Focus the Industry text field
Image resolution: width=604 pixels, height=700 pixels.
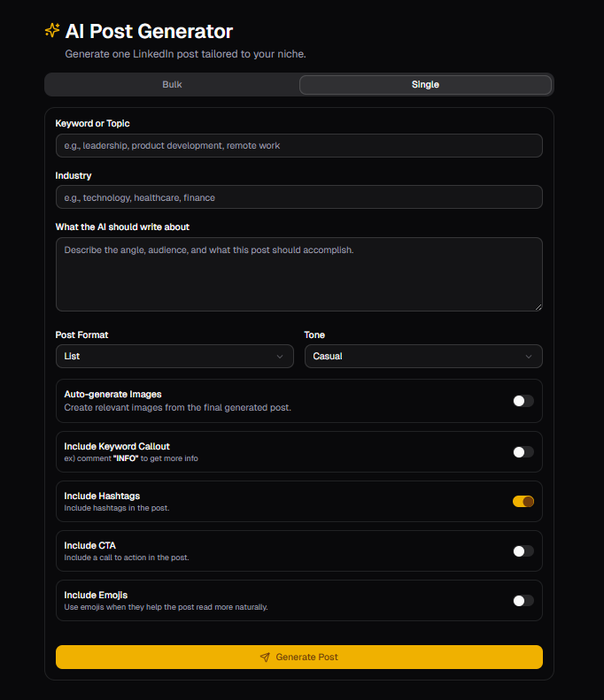pyautogui.click(x=298, y=197)
